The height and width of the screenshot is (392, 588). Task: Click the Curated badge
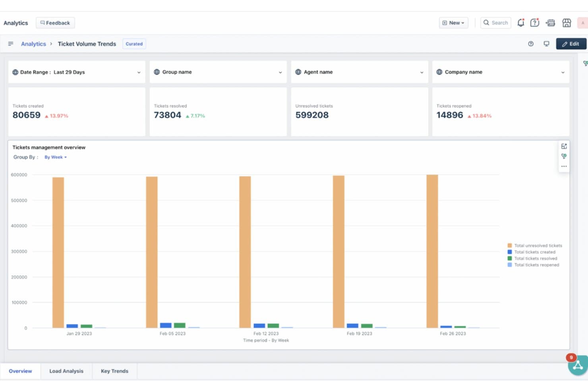point(134,44)
